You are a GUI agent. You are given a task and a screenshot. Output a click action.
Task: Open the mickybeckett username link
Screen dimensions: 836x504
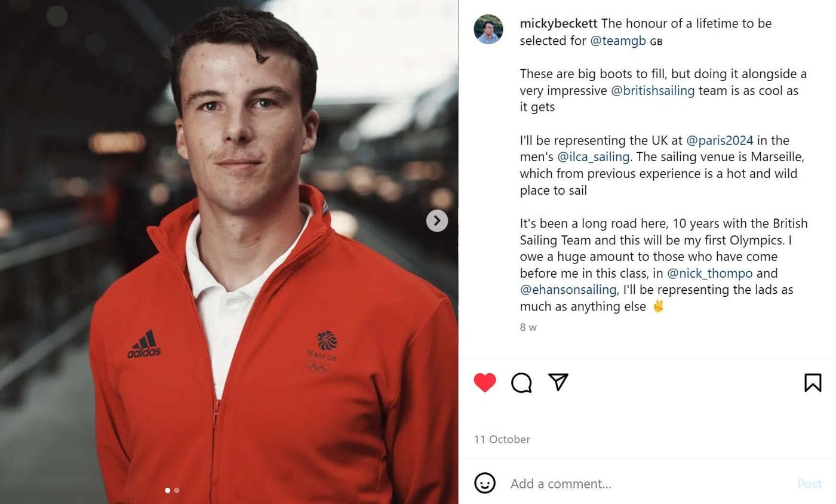pos(558,23)
